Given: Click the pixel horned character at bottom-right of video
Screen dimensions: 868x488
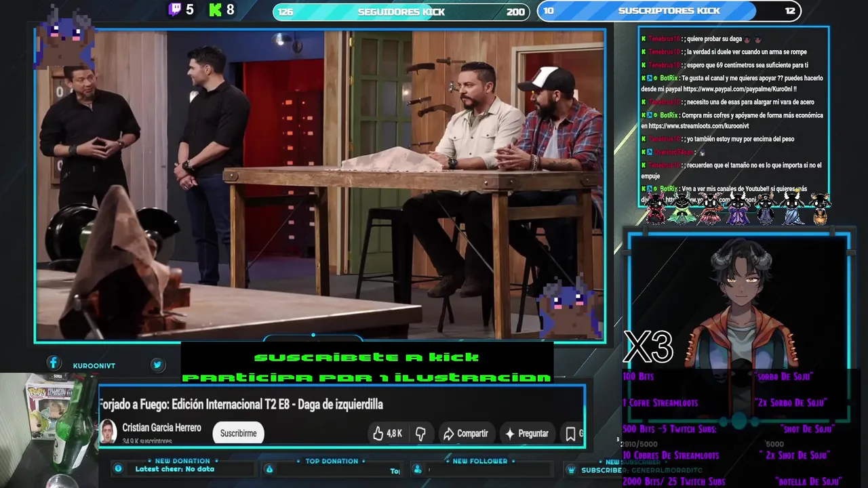Looking at the screenshot, I should click(568, 307).
